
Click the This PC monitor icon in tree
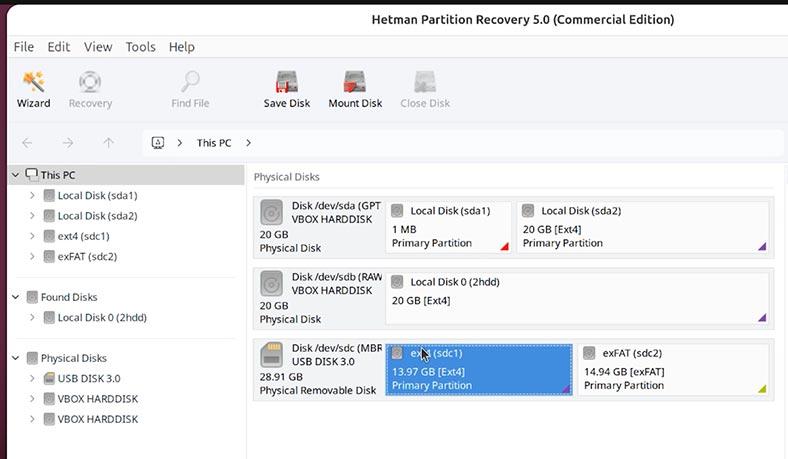[x=32, y=174]
